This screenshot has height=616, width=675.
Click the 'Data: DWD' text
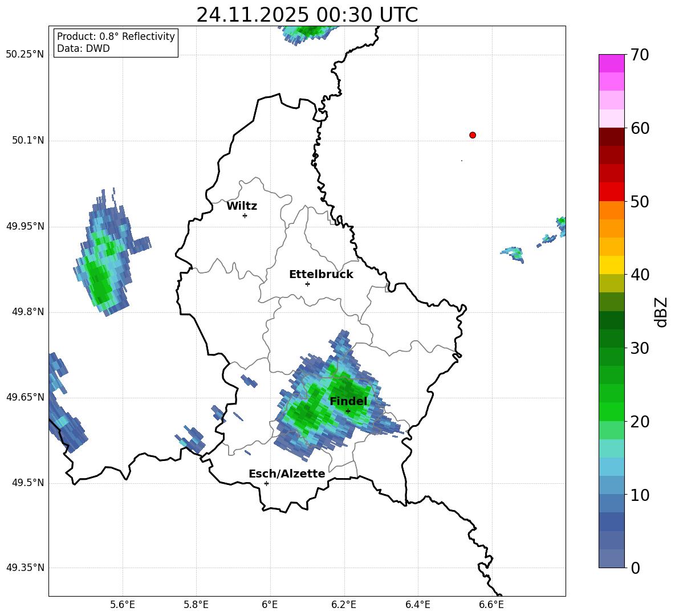point(83,48)
